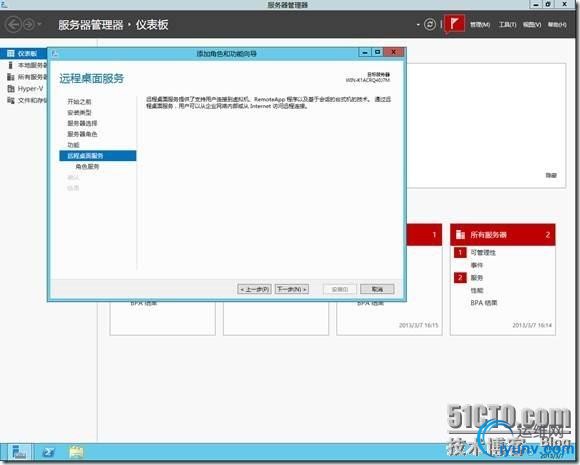Go to 功能 wizard step

(x=73, y=145)
